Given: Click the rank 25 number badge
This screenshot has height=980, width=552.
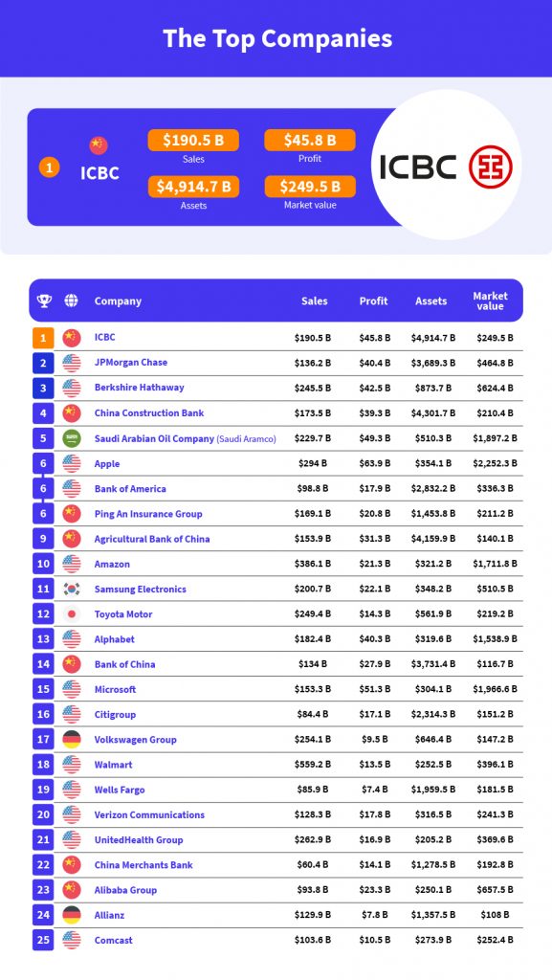Looking at the screenshot, I should [43, 940].
